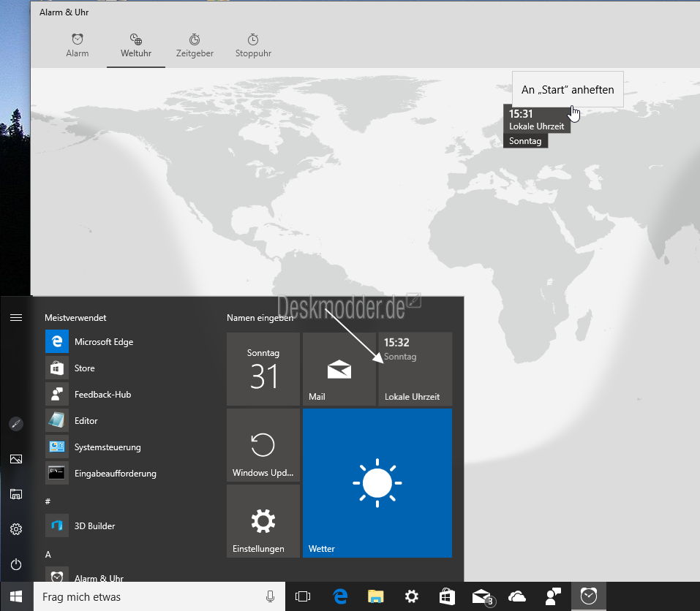Open Feedback-Hub icon on the taskbar

[x=553, y=596]
